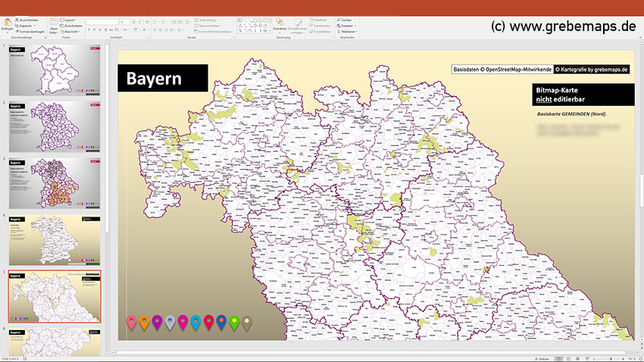Click the Suchen magnifier icon
Screen dimensions: 644x362
pyautogui.click(x=338, y=19)
